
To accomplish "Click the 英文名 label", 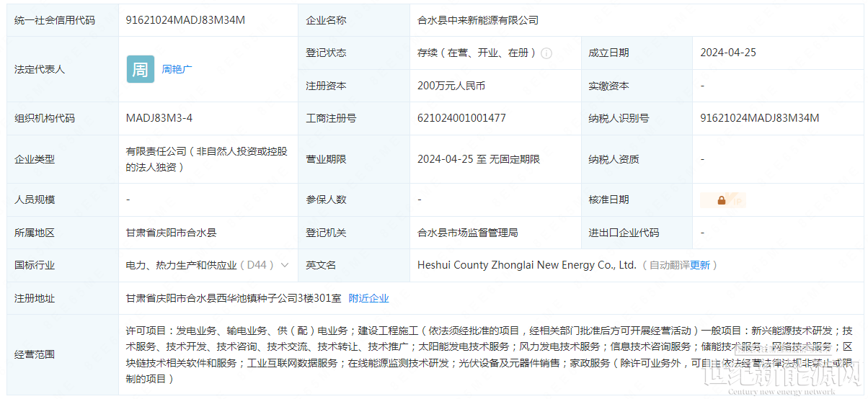I will click(x=321, y=265).
